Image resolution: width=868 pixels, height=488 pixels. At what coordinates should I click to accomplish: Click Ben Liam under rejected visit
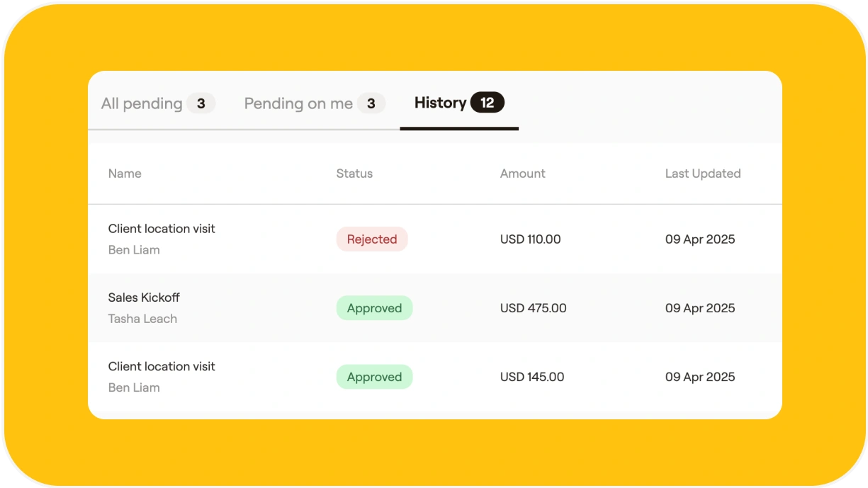pos(134,250)
